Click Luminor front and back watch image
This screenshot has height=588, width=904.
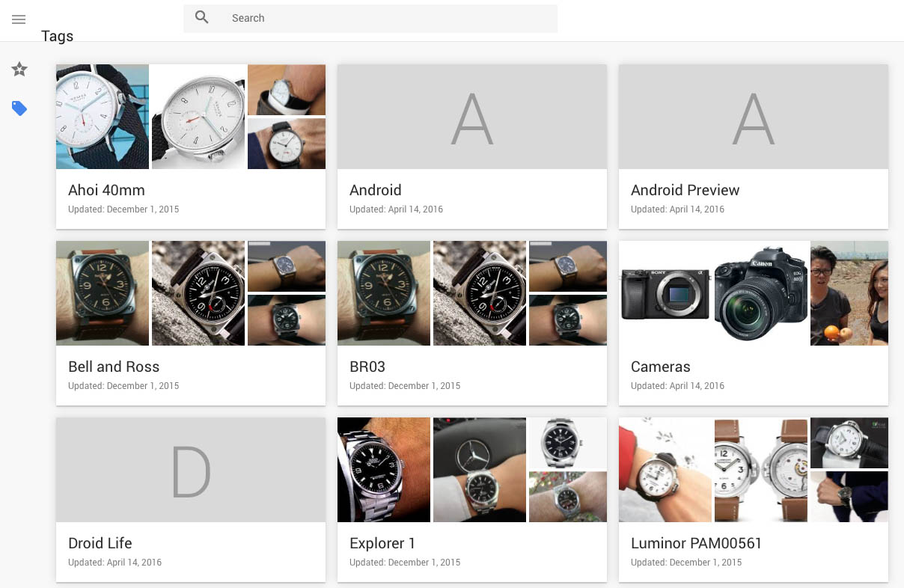click(761, 470)
